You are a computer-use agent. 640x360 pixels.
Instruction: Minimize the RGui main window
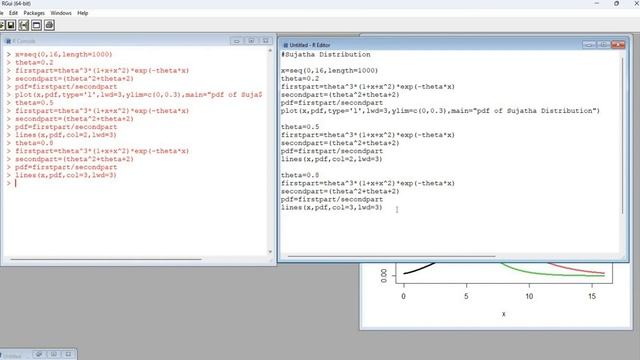(x=597, y=4)
